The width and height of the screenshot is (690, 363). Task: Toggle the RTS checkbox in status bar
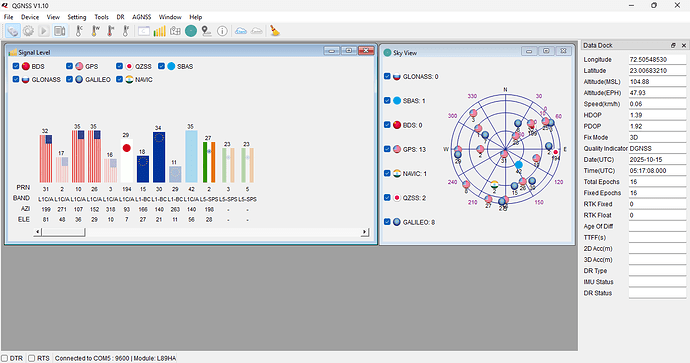pos(32,358)
